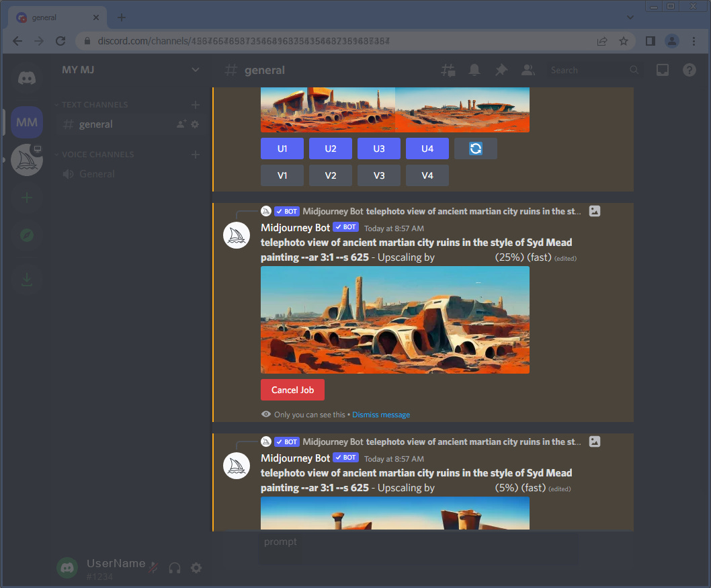Select the MM server icon
The image size is (711, 588).
click(27, 122)
